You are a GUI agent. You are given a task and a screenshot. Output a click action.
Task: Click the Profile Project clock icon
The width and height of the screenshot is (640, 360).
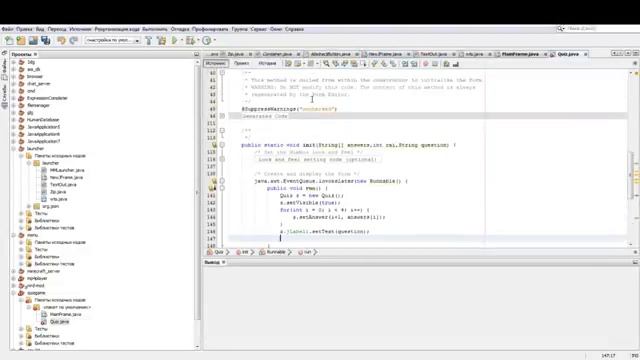pos(207,40)
